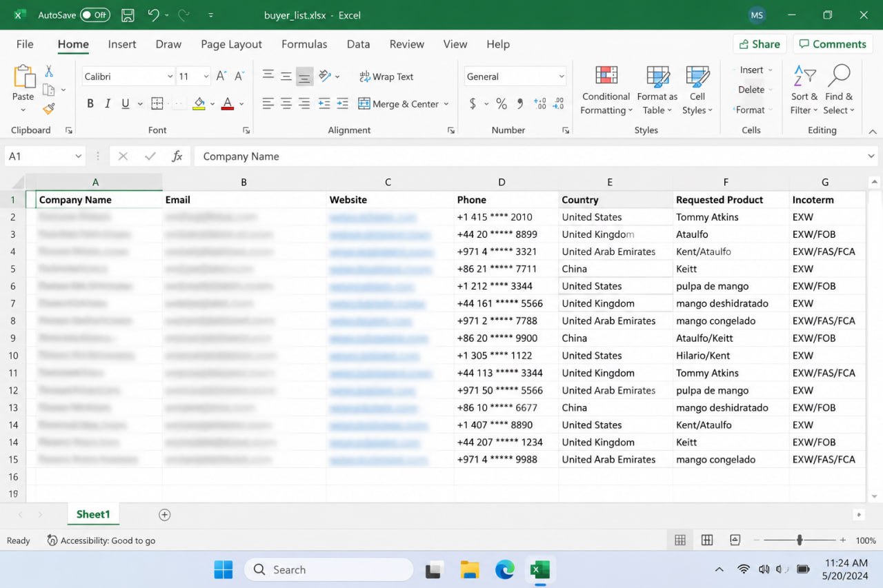Toggle Italic formatting
Viewport: 883px width, 588px height.
click(x=108, y=104)
